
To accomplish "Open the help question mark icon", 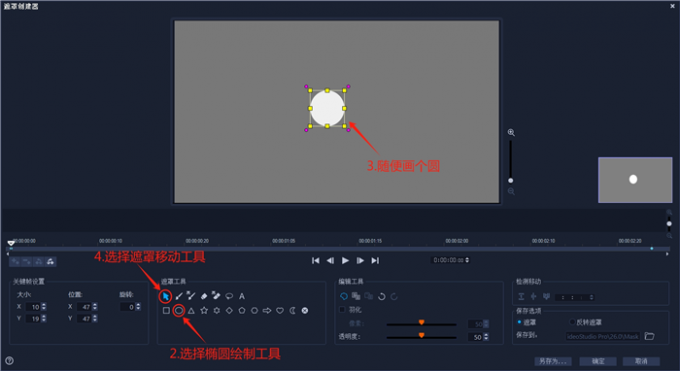I will [9, 361].
